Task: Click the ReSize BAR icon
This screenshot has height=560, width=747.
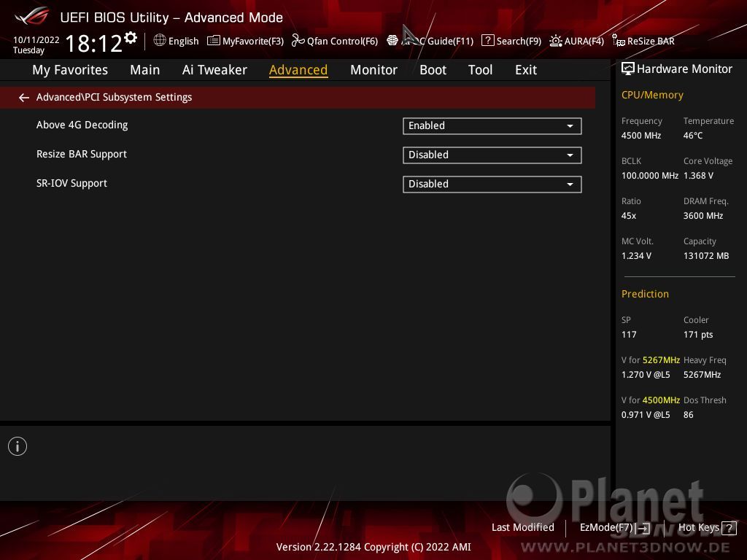Action: [619, 41]
